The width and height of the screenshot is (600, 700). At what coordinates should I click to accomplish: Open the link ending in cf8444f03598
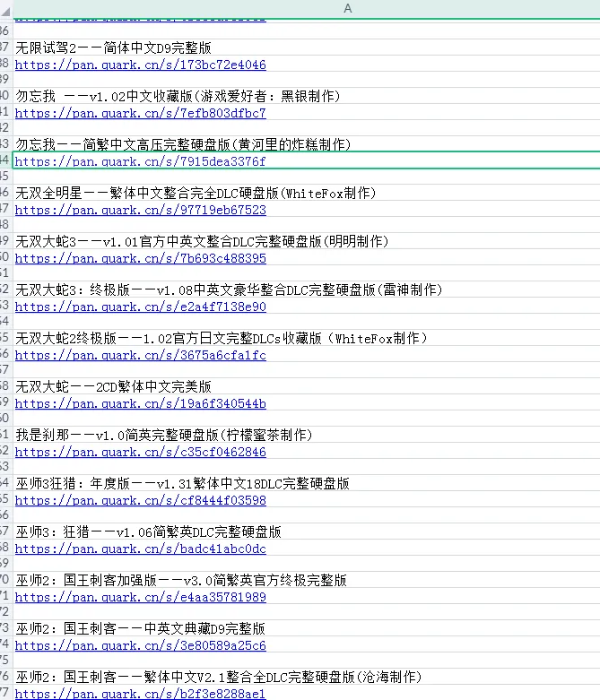[140, 500]
